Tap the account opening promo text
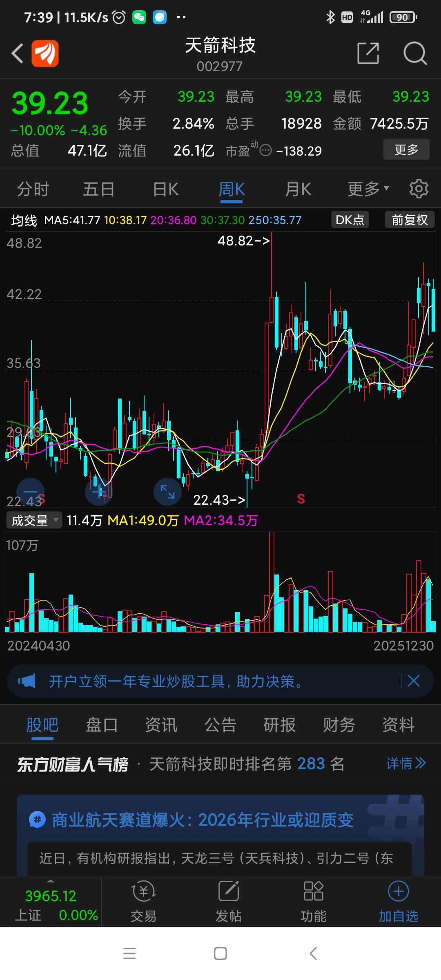Image resolution: width=441 pixels, height=980 pixels. [x=177, y=681]
